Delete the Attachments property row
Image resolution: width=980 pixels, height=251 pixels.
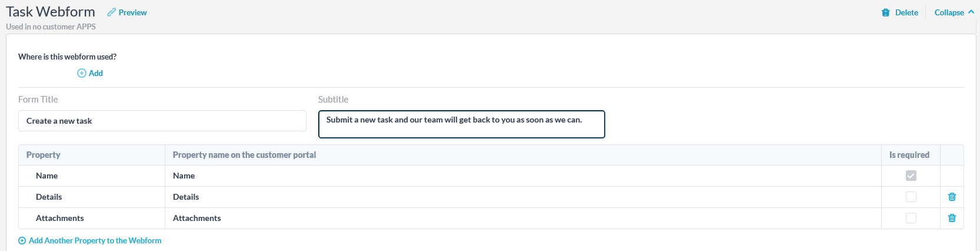[x=952, y=218]
